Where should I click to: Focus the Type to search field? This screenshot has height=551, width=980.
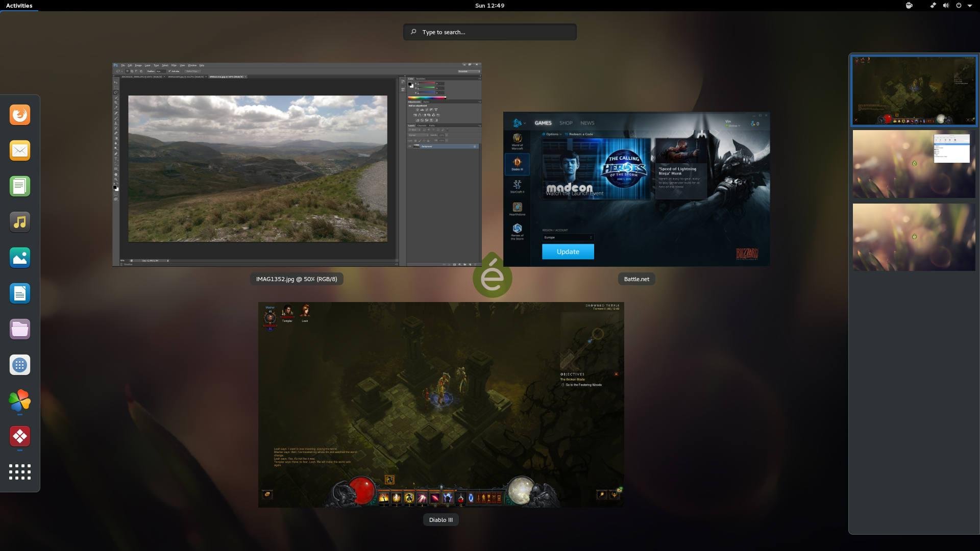click(490, 32)
